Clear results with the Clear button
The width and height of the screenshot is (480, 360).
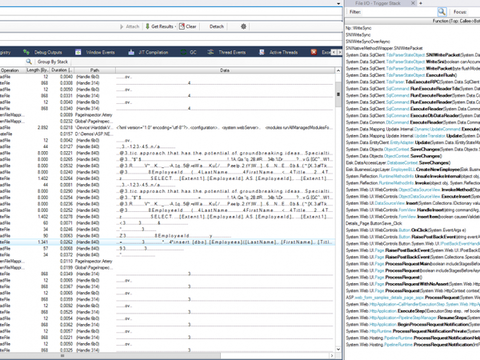coord(188,26)
